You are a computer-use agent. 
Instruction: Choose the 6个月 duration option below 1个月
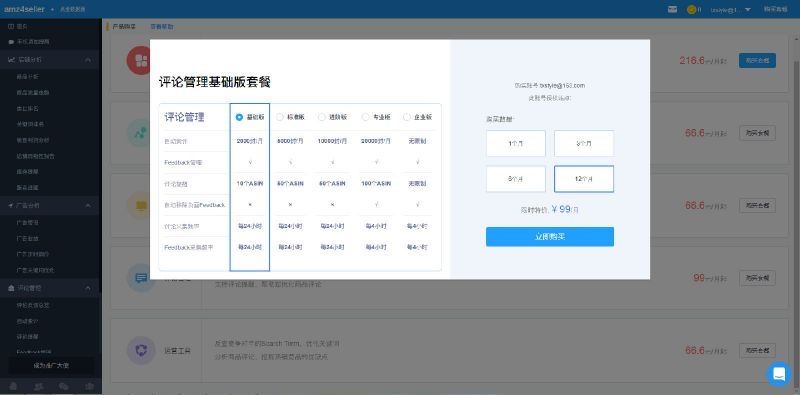516,179
